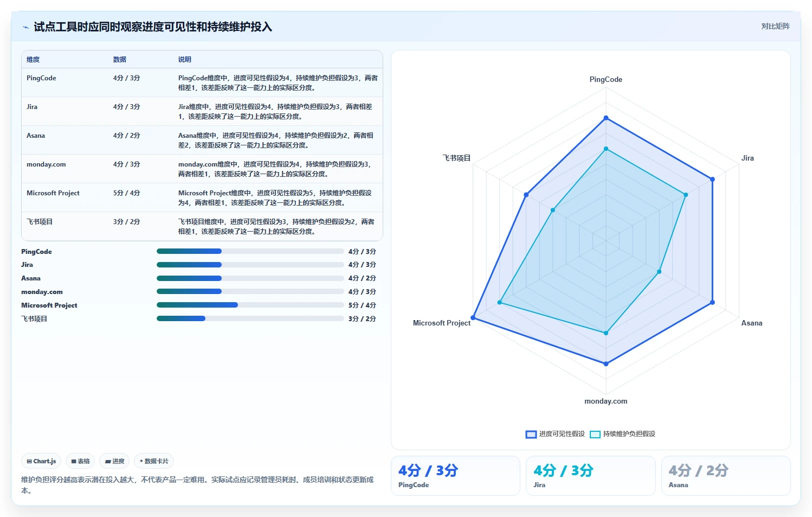Click the 数据 column header
This screenshot has height=517, width=812.
coord(120,60)
